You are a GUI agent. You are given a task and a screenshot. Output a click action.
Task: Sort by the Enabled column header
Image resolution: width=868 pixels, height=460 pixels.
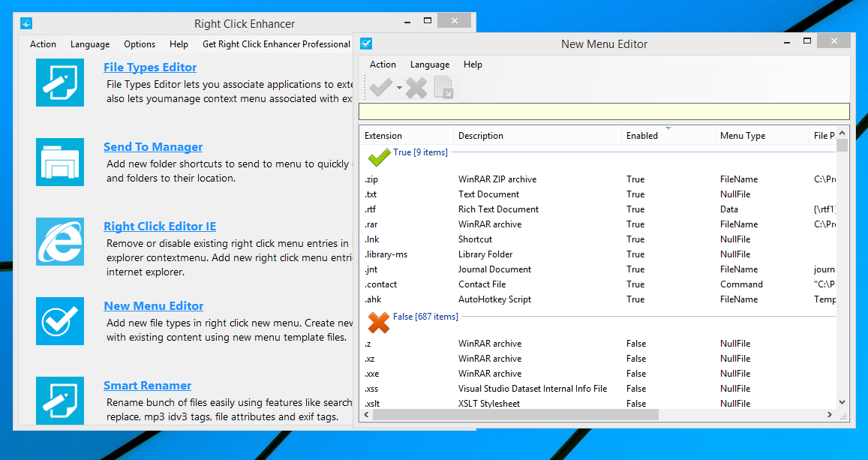coord(668,136)
